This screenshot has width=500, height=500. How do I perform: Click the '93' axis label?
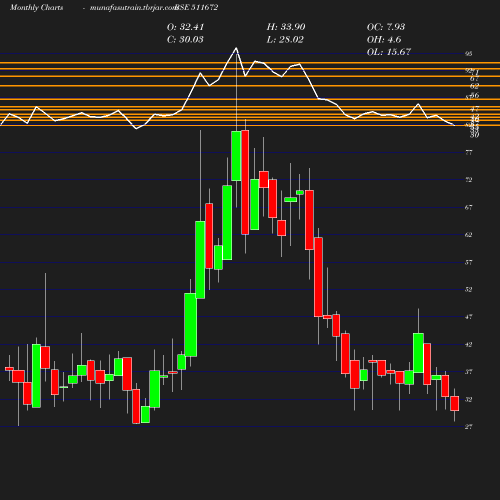[469, 54]
